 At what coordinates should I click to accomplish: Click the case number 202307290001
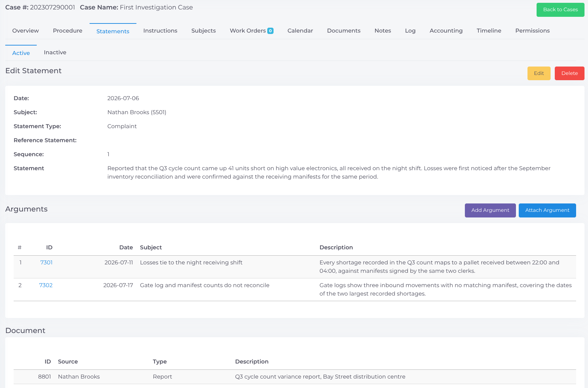52,7
